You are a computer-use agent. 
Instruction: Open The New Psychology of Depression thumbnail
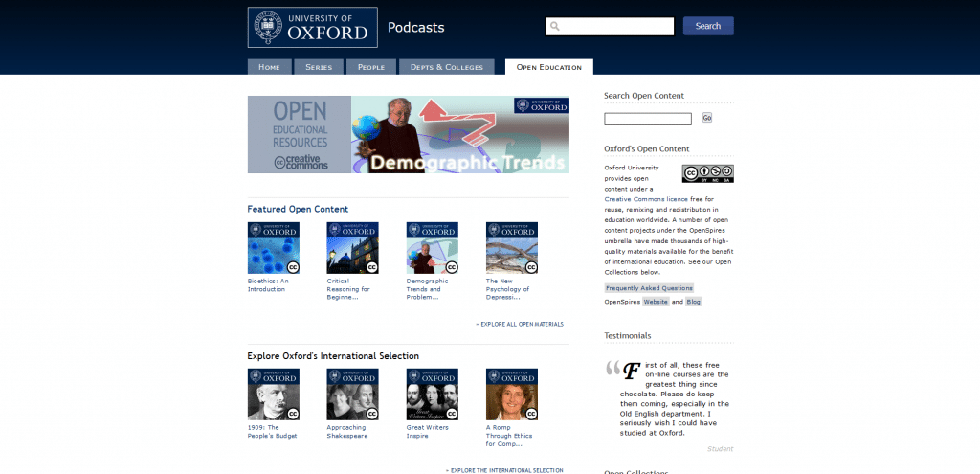(512, 248)
